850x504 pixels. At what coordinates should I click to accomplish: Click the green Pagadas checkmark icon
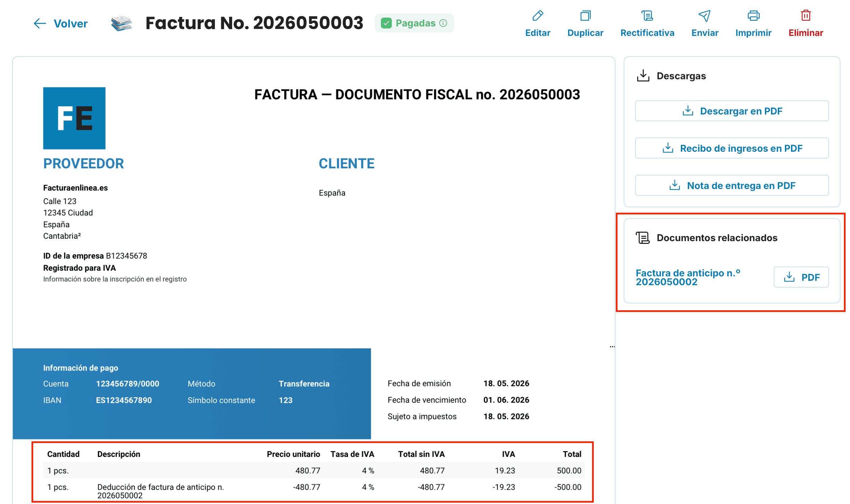click(386, 23)
